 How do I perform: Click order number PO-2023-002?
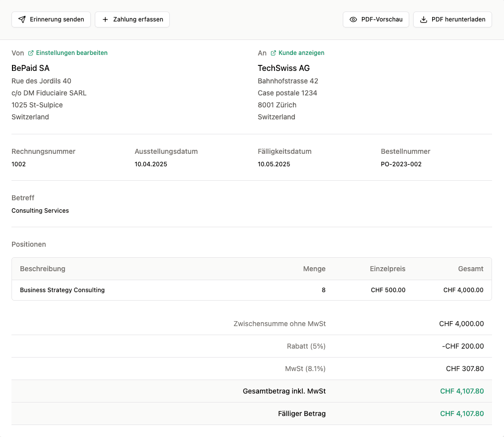click(401, 164)
